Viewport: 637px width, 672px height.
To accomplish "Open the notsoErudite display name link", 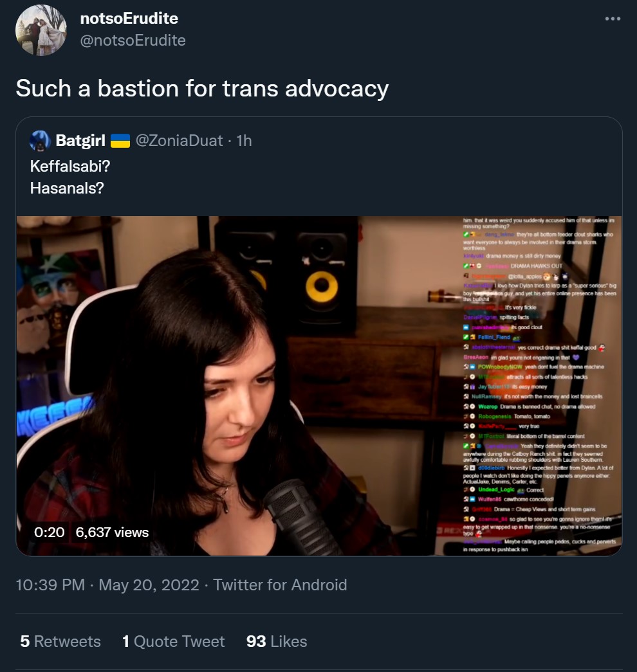I will pyautogui.click(x=129, y=19).
